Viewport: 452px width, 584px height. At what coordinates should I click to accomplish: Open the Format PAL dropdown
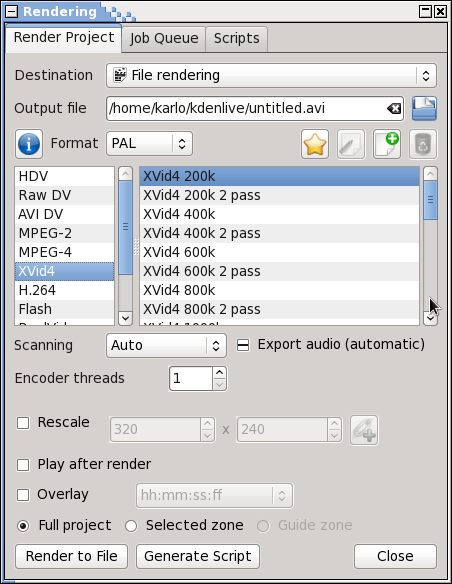coord(149,143)
